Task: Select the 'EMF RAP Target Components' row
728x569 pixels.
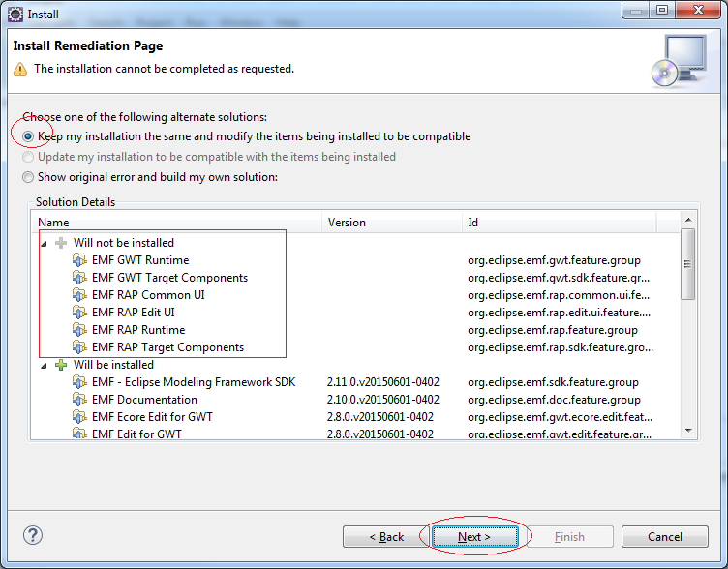Action: (355, 347)
